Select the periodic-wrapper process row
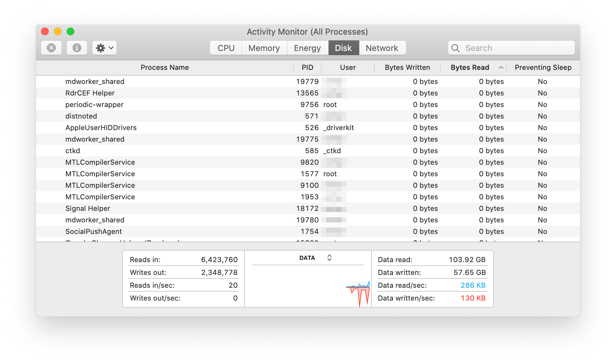The height and width of the screenshot is (364, 616). 94,105
